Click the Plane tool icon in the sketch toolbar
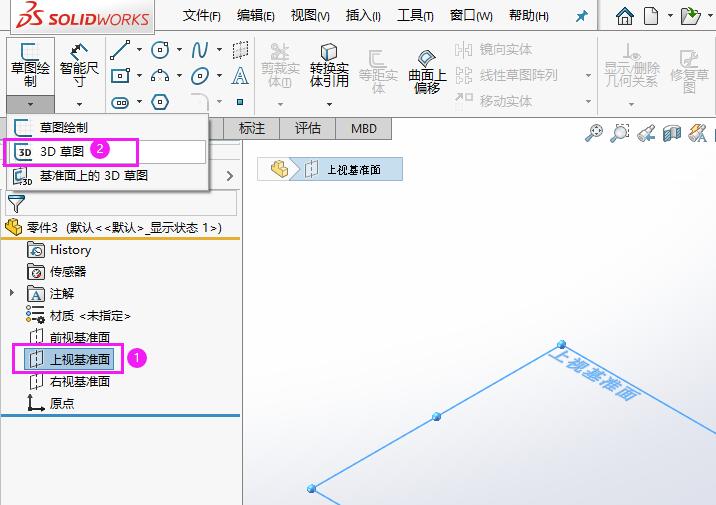 [x=240, y=50]
